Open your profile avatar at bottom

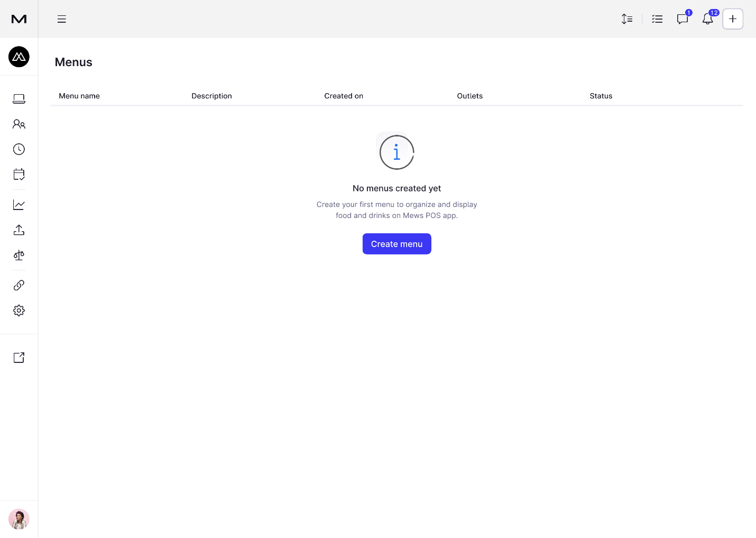point(19,519)
